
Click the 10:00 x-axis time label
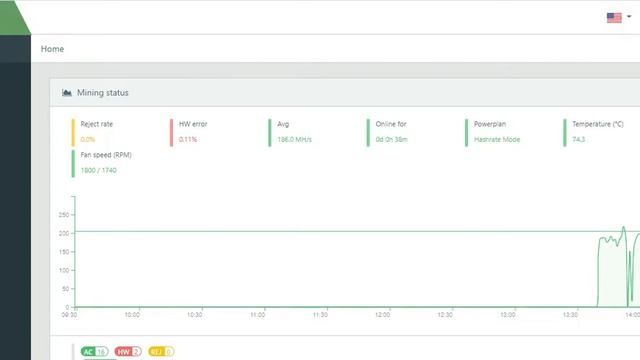pos(132,315)
